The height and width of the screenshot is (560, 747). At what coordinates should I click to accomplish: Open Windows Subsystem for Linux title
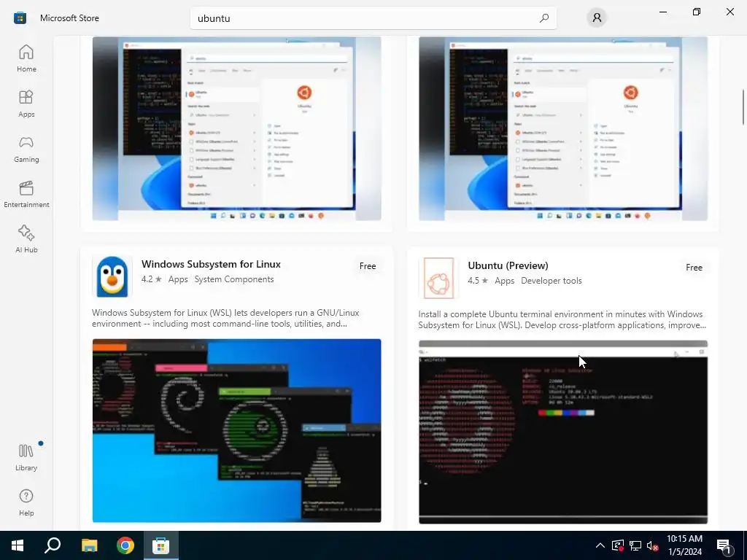[x=211, y=264]
